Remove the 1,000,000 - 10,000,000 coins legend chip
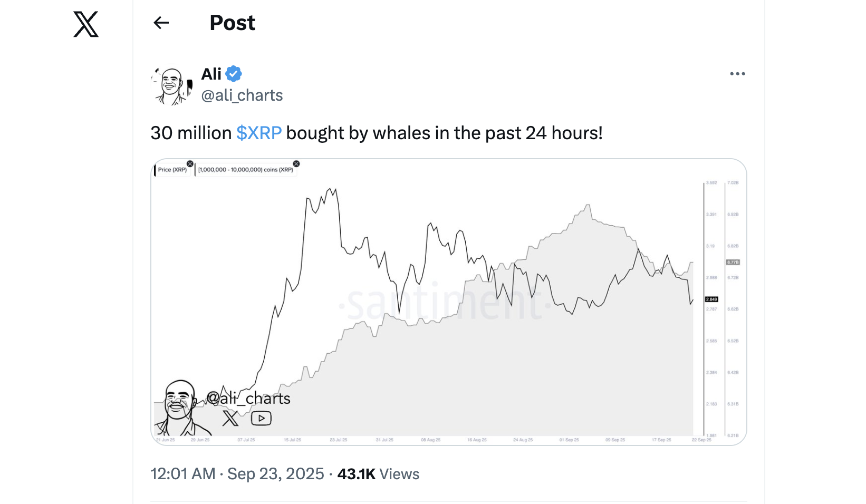The height and width of the screenshot is (504, 866). (296, 164)
